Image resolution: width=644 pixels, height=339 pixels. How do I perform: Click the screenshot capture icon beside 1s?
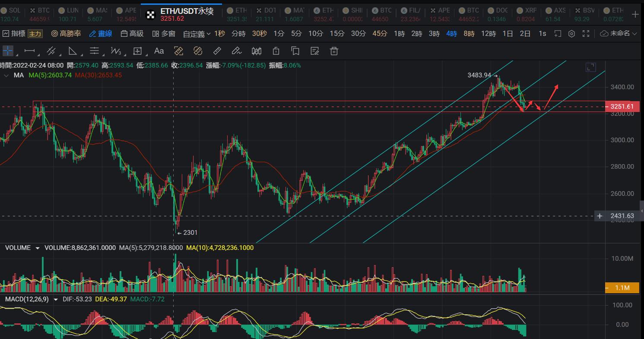click(x=558, y=34)
